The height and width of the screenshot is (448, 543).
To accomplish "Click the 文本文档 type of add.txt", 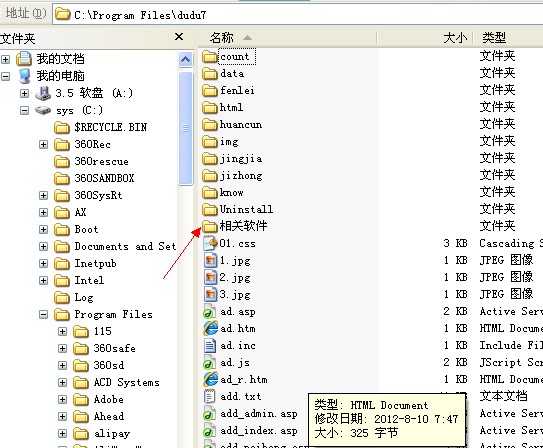I will pyautogui.click(x=504, y=396).
